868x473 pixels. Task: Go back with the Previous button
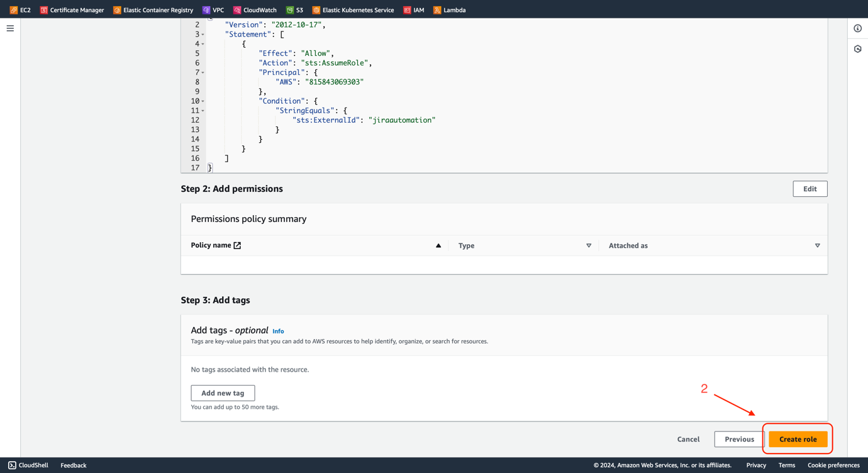click(739, 439)
